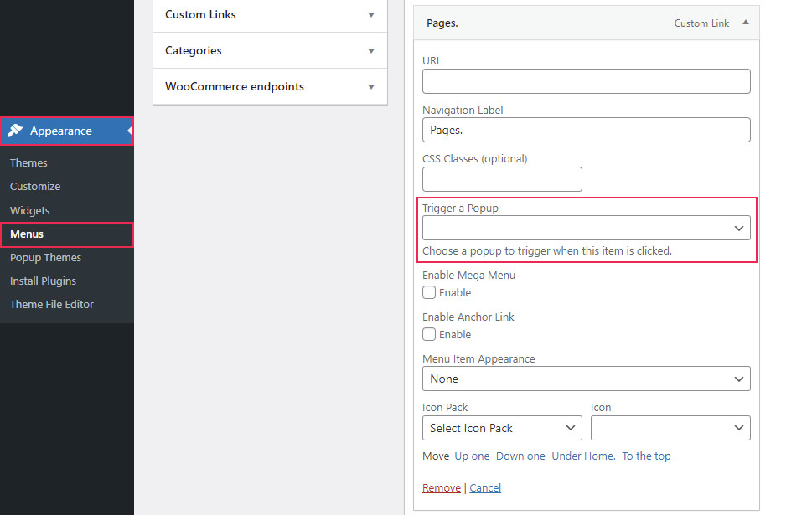Click the URL input field
This screenshot has width=812, height=515.
pos(586,81)
